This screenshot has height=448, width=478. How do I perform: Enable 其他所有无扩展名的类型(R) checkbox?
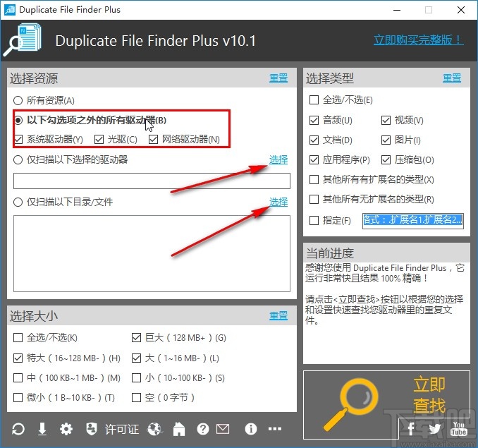314,199
